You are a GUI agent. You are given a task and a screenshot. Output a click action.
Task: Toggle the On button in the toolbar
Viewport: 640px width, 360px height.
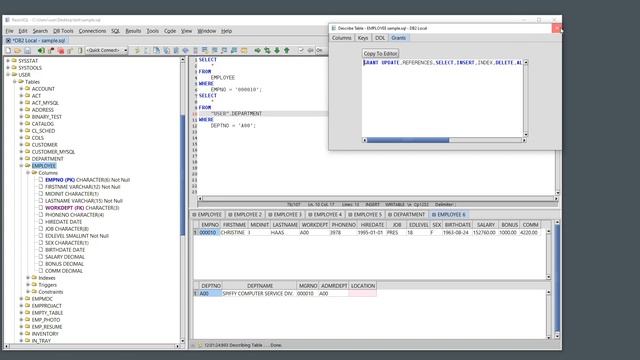tap(319, 51)
